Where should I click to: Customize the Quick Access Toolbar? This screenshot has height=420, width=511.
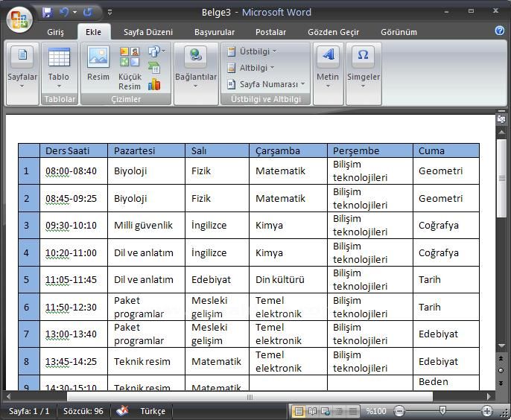point(110,13)
